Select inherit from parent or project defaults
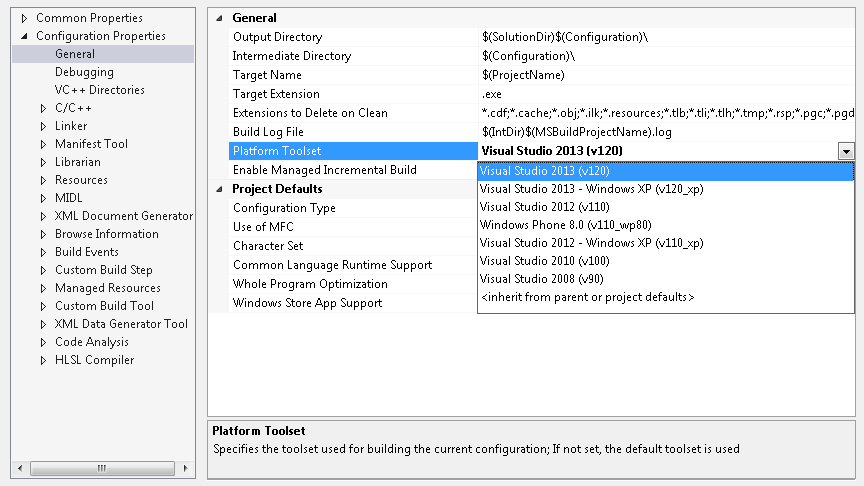The image size is (864, 486). tap(587, 297)
